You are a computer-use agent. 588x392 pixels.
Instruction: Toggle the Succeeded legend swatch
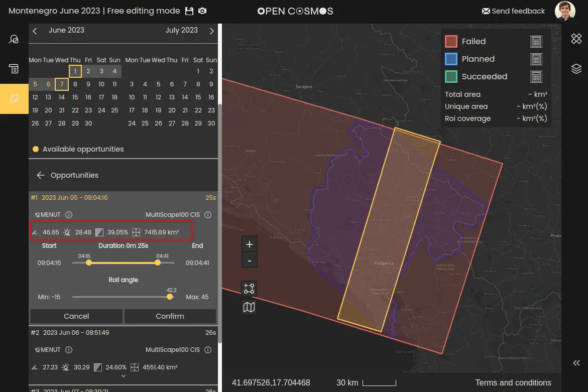(x=451, y=77)
